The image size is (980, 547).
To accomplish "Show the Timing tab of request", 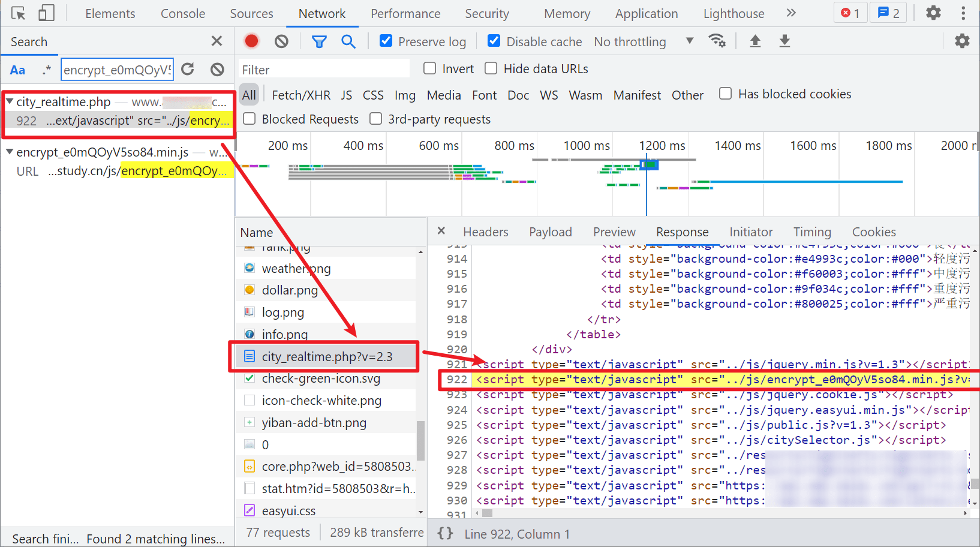I will pyautogui.click(x=812, y=232).
